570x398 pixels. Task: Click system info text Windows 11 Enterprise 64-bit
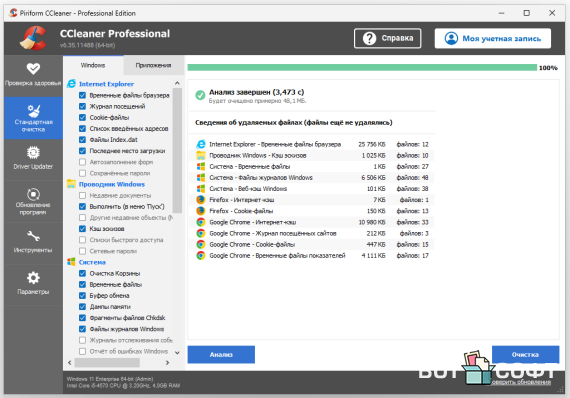pyautogui.click(x=110, y=379)
